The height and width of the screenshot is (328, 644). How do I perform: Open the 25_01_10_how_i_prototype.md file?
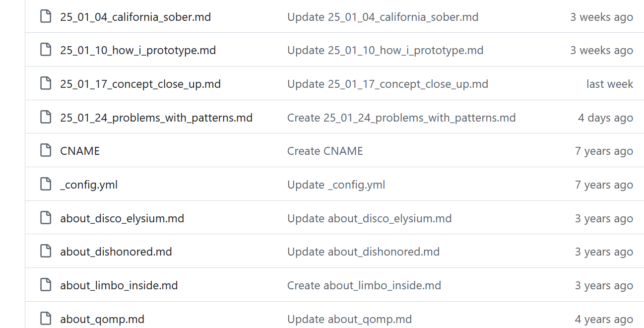pos(138,50)
